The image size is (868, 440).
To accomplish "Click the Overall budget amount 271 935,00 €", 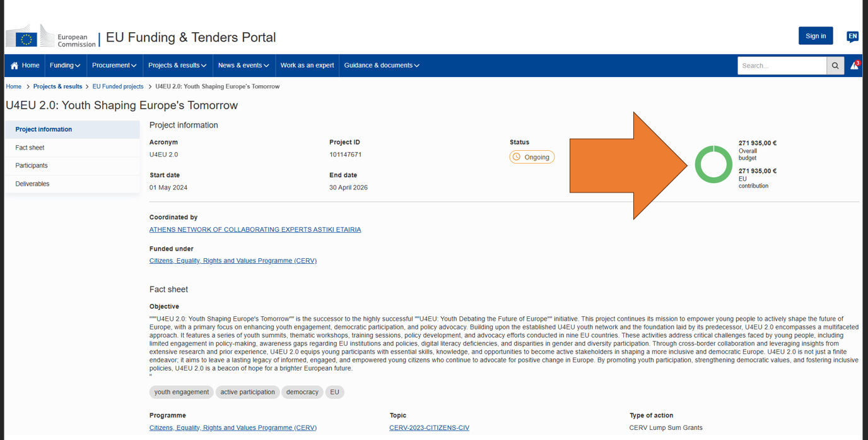I will point(758,143).
